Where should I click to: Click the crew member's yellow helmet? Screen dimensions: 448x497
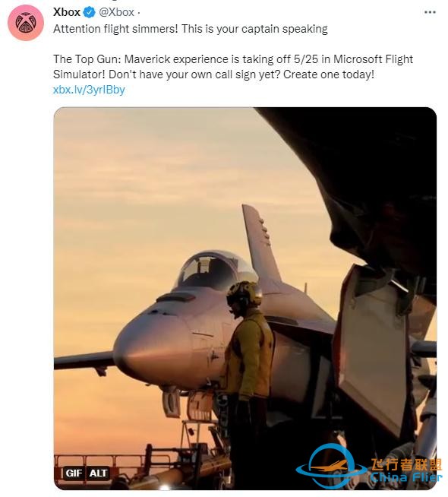coord(245,294)
